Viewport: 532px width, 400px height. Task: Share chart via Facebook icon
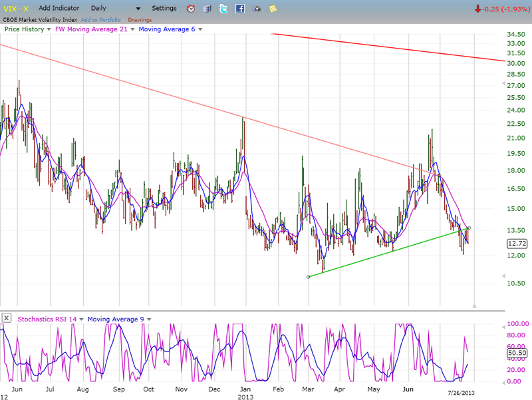point(239,9)
